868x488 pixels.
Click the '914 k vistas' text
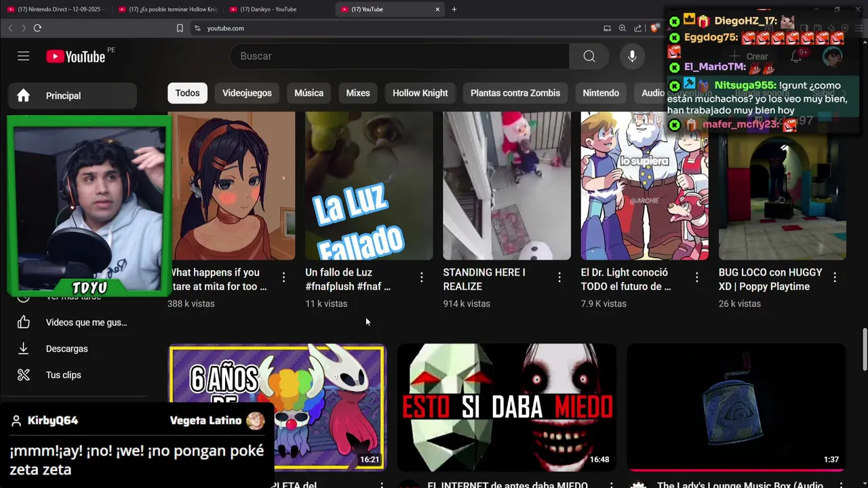coord(467,304)
